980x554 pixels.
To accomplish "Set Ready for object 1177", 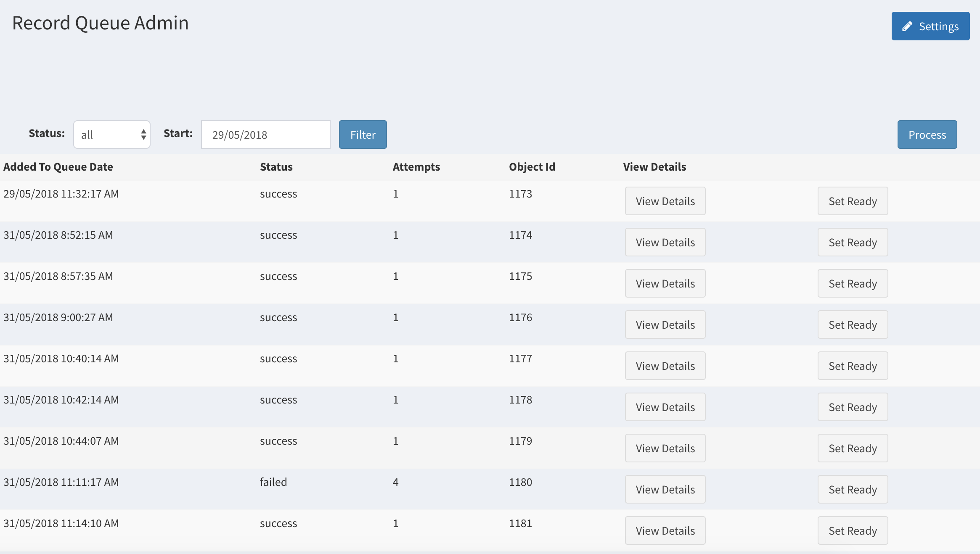I will pyautogui.click(x=853, y=366).
